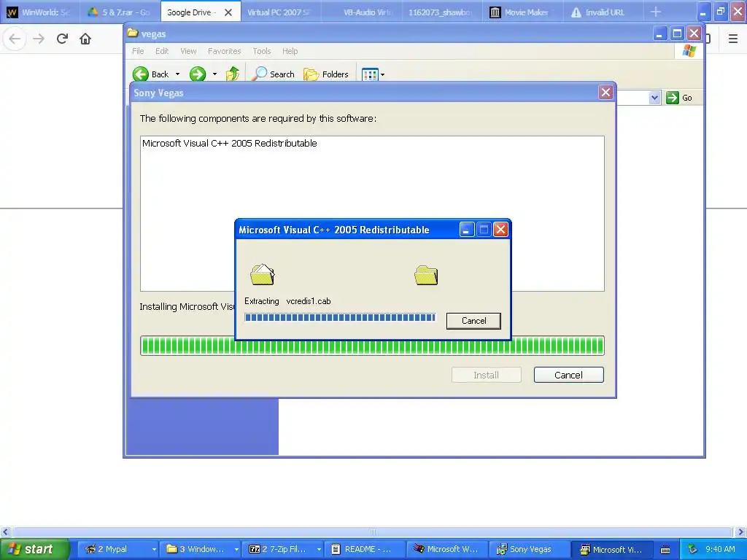Image resolution: width=747 pixels, height=560 pixels.
Task: Open the Mypal taskbar group
Action: [x=117, y=549]
